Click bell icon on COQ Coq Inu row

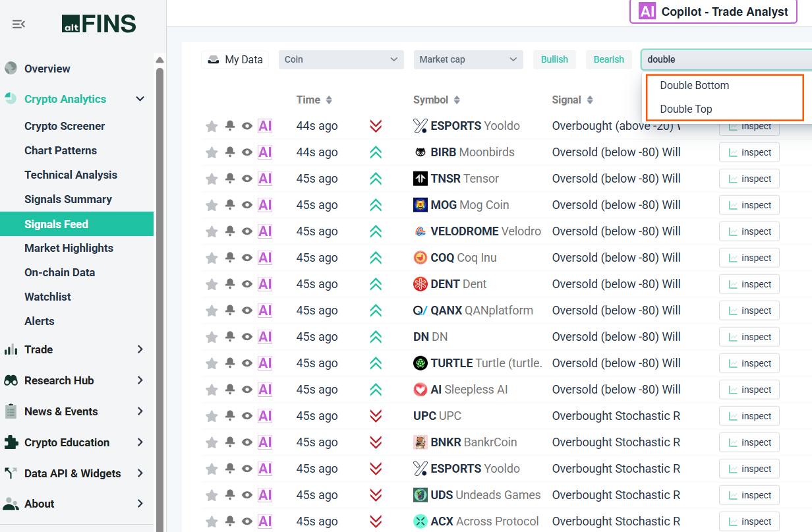tap(230, 258)
